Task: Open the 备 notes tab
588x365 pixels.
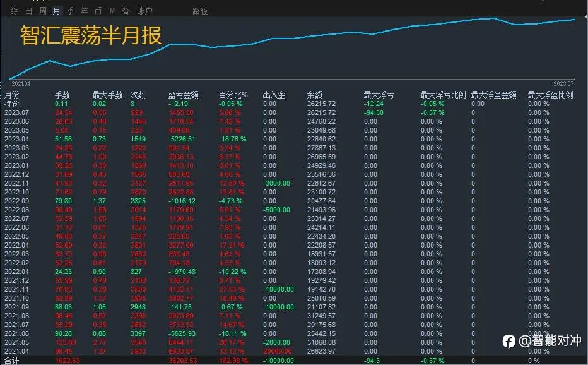Action: point(126,11)
